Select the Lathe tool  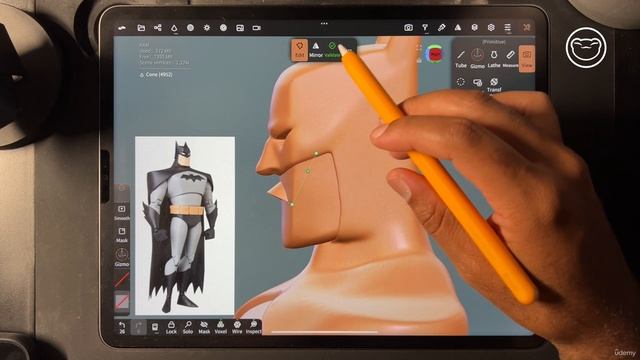tap(494, 58)
